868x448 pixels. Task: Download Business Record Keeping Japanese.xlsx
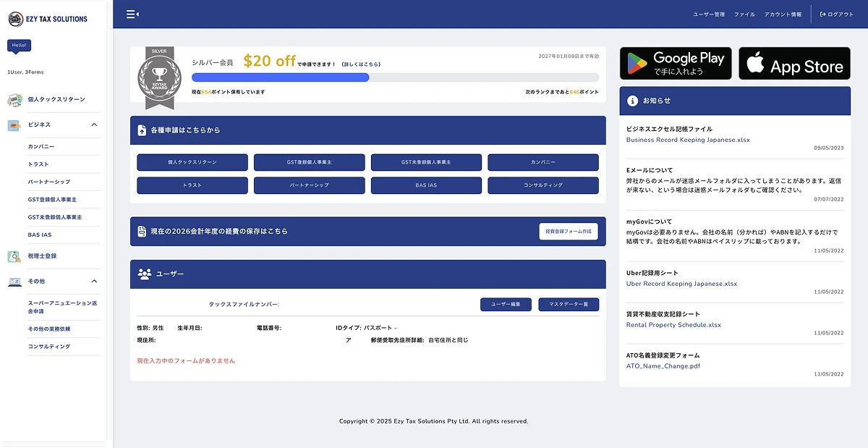click(678, 140)
